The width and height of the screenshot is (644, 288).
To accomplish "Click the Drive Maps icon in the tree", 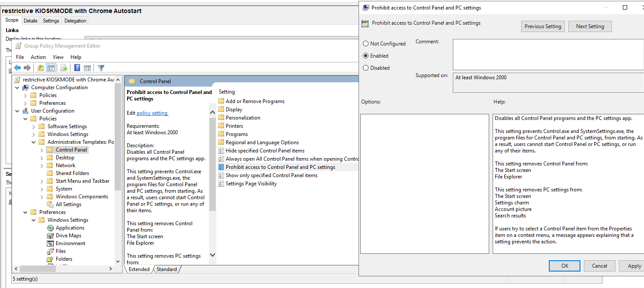I will (50, 236).
